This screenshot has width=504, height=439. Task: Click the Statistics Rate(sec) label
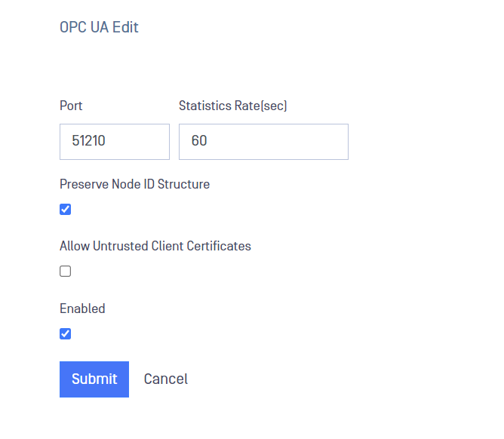232,106
